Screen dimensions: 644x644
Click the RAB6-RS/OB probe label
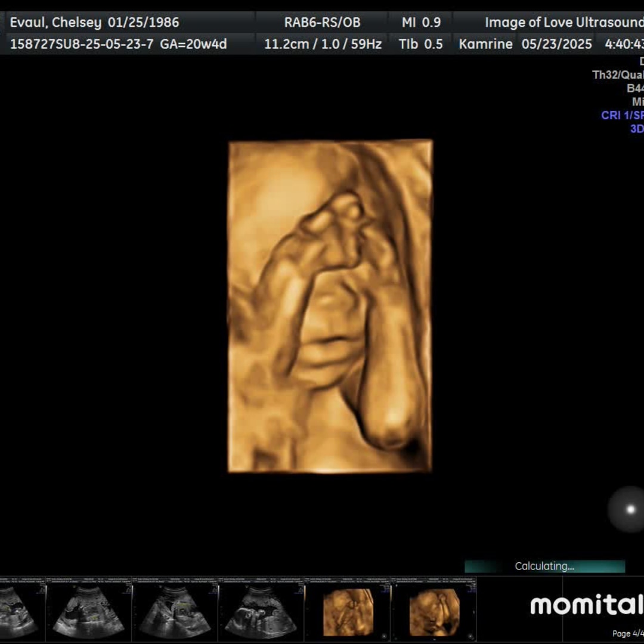[322, 23]
